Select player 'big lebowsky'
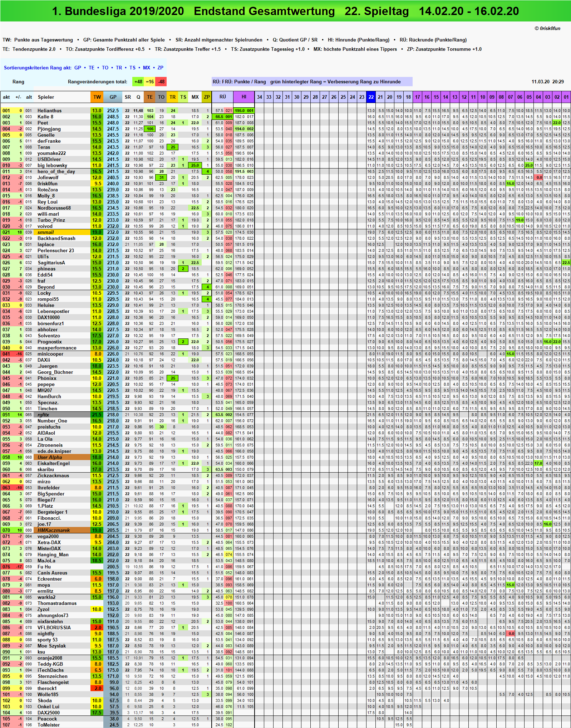 52,165
